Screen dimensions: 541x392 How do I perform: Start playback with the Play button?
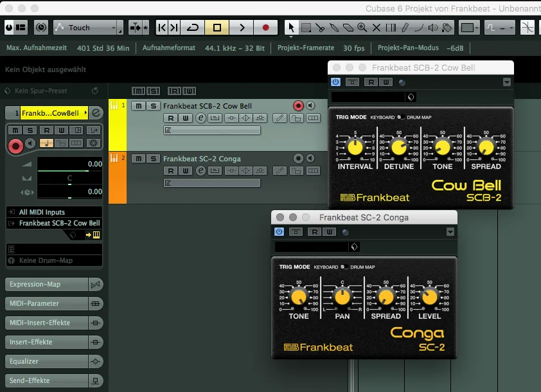pyautogui.click(x=242, y=27)
